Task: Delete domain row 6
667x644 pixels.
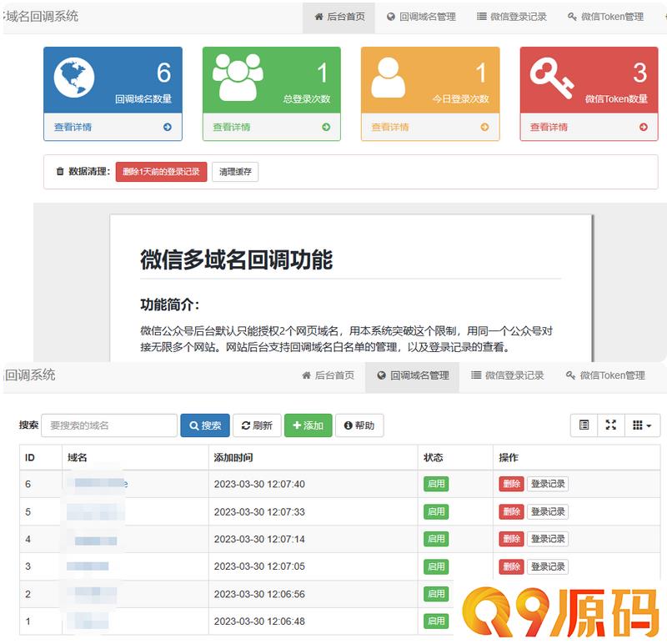Action: 511,484
